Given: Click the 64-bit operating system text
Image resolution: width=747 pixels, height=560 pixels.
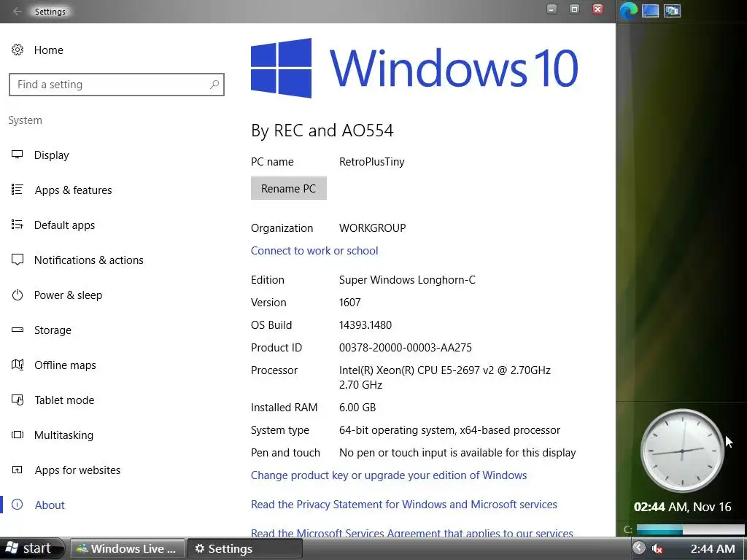Looking at the screenshot, I should pyautogui.click(x=449, y=430).
